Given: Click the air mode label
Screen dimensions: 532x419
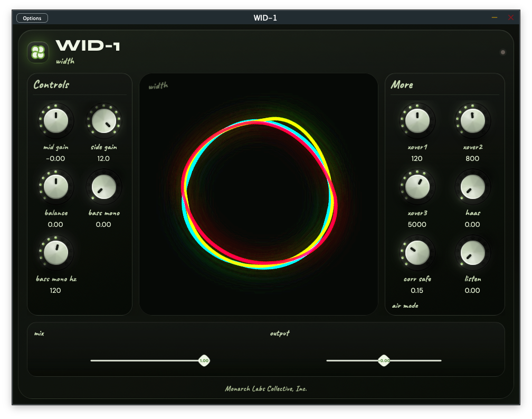Looking at the screenshot, I should click(405, 306).
